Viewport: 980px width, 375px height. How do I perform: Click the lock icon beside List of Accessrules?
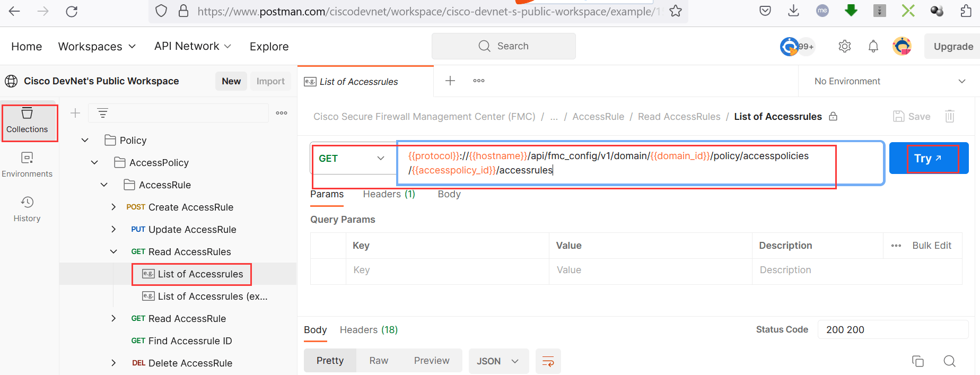[x=833, y=116]
